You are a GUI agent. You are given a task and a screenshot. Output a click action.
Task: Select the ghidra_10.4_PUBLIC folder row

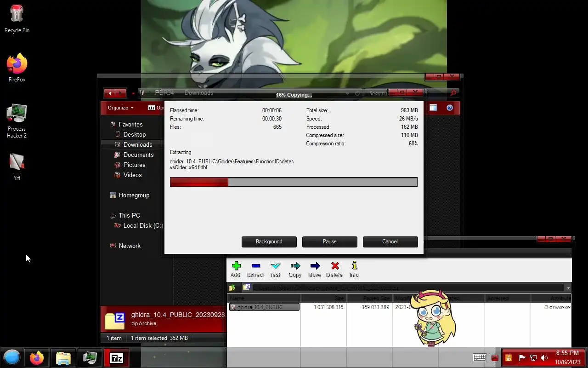pos(264,307)
